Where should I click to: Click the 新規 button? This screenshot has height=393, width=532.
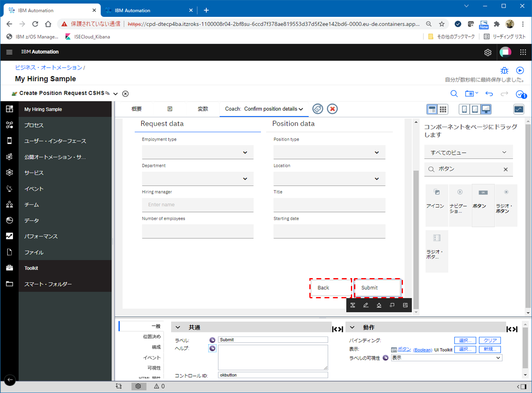point(490,349)
